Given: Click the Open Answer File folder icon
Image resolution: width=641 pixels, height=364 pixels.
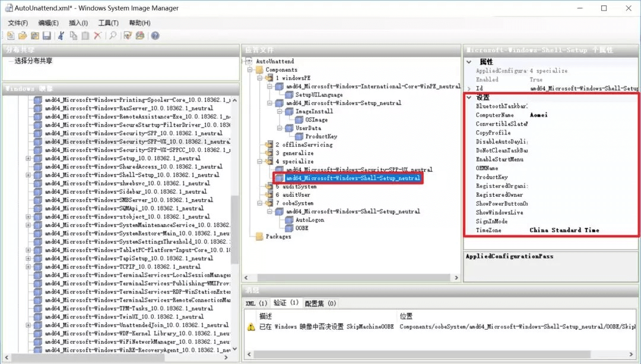Looking at the screenshot, I should tap(23, 36).
